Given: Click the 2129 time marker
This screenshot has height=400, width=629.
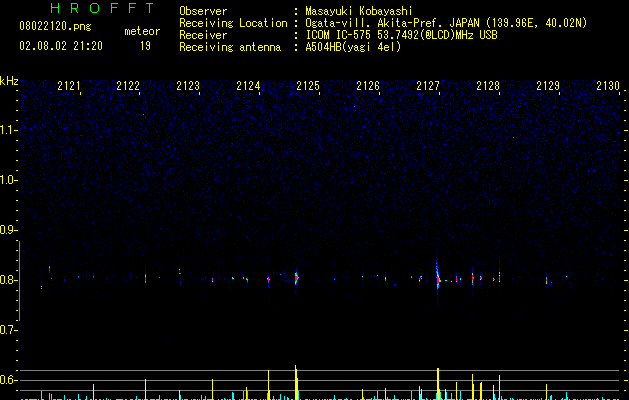Looking at the screenshot, I should tap(548, 86).
